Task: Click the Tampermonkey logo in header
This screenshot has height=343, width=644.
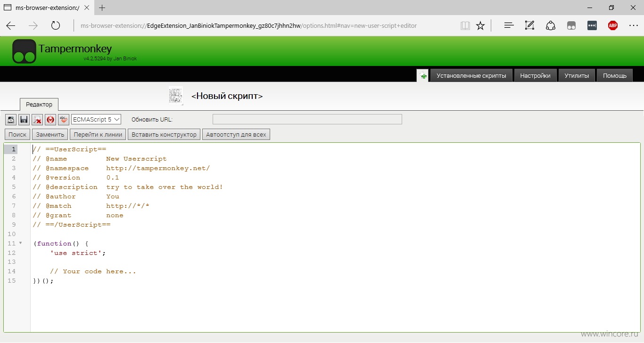Action: click(x=24, y=51)
